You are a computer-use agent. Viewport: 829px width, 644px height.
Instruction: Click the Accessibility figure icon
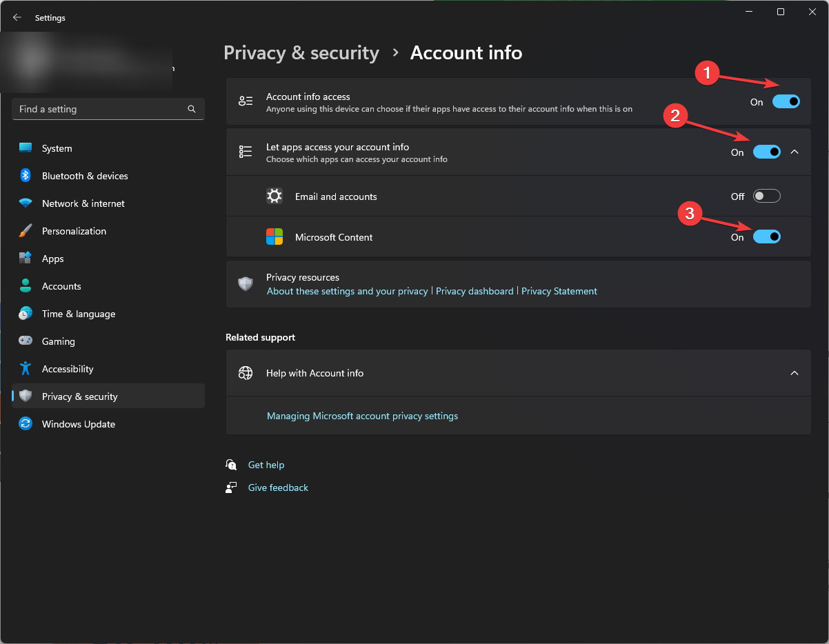26,369
